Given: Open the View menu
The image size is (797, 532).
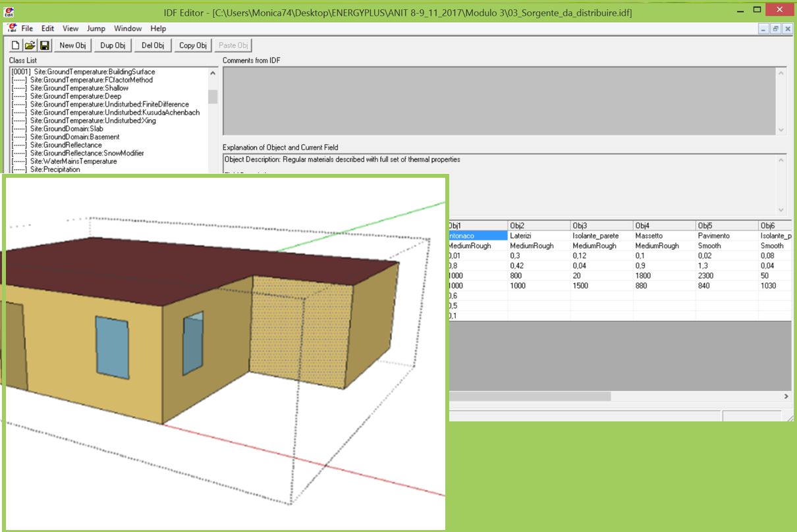Looking at the screenshot, I should point(70,28).
